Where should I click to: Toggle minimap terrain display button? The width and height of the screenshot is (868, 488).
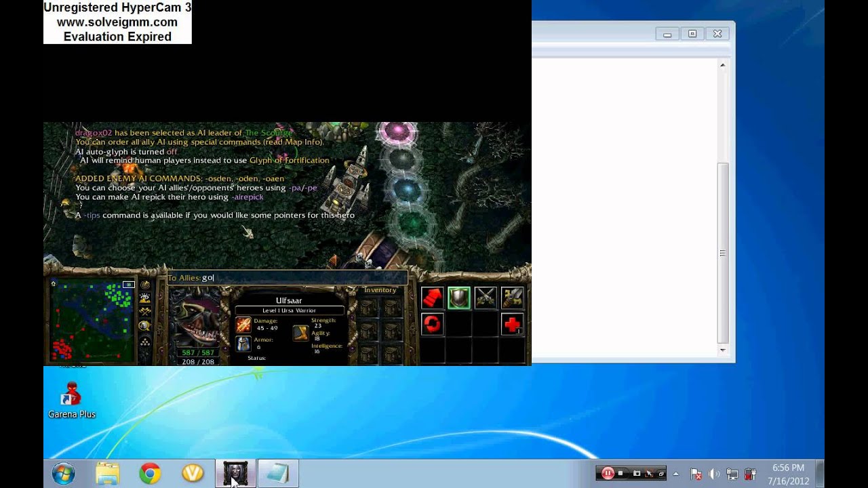coord(145,298)
